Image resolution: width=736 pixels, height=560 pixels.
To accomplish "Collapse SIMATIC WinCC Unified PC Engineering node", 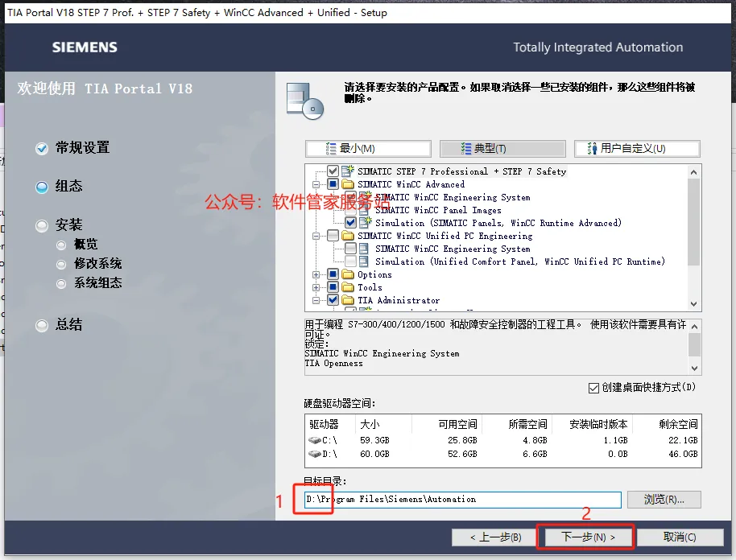I will 316,236.
